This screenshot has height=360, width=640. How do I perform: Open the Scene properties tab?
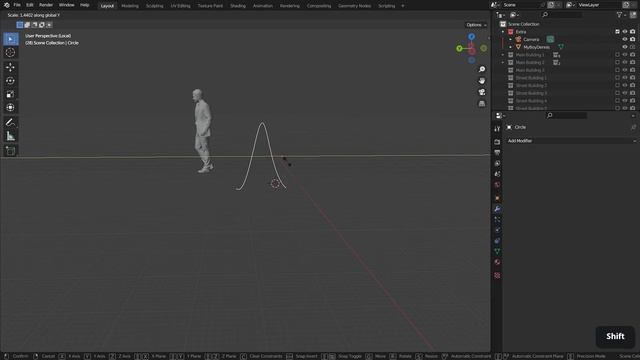pos(497,174)
